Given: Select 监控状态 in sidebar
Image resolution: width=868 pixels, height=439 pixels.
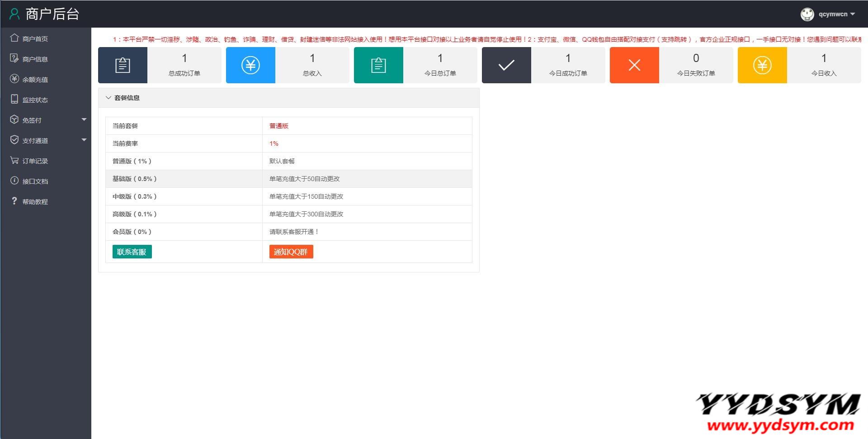Looking at the screenshot, I should pos(35,100).
